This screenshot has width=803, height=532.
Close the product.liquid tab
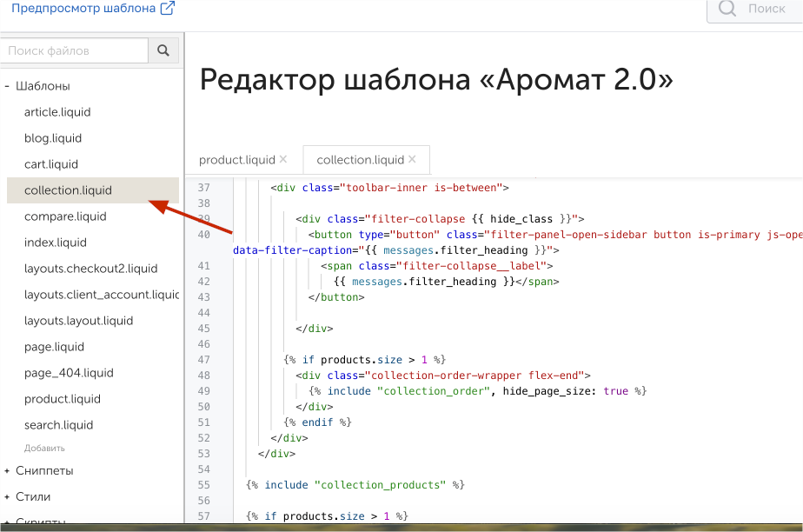coord(283,159)
